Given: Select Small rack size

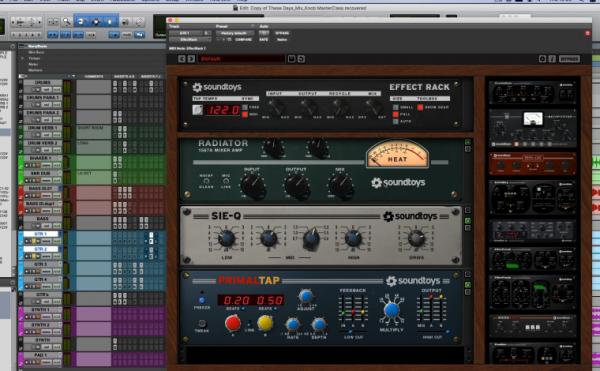Looking at the screenshot, I should coord(396,107).
